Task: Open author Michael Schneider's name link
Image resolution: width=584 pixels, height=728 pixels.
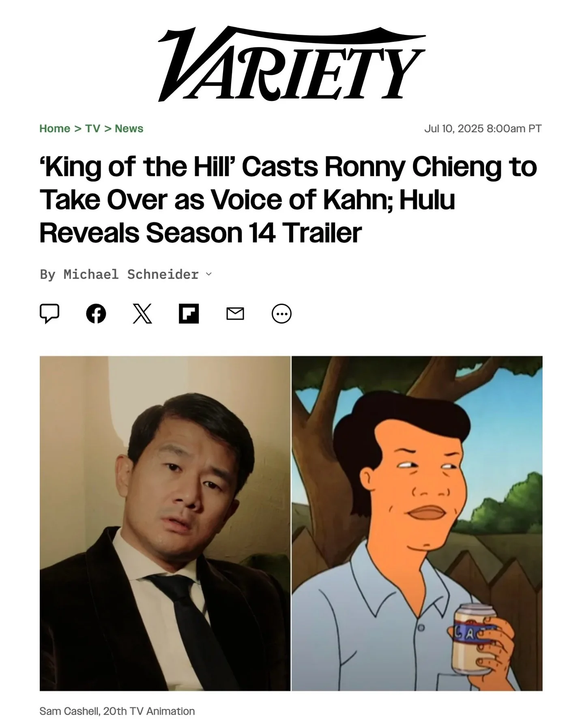Action: 131,274
